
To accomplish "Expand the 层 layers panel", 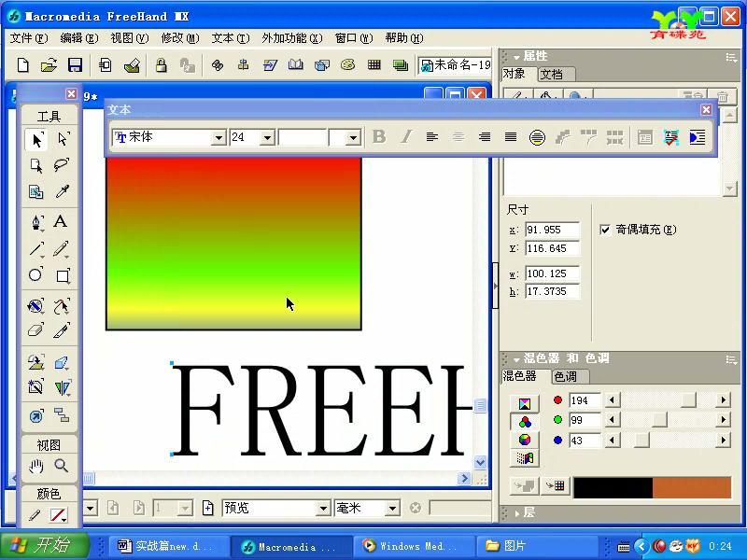I will pyautogui.click(x=516, y=513).
